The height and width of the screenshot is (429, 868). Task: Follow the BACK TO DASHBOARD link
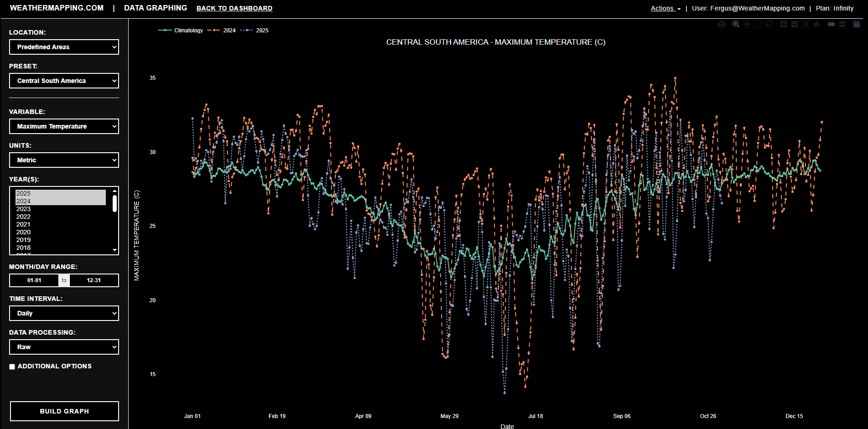[x=234, y=8]
